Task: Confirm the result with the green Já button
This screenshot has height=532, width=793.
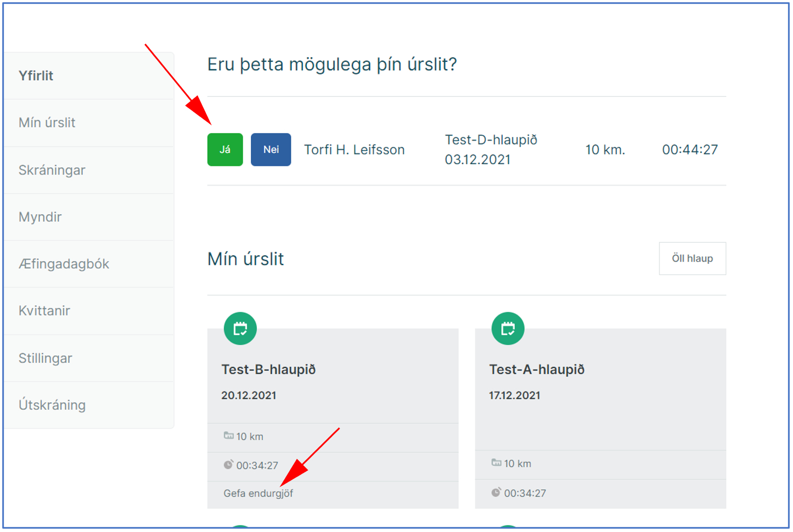Action: (x=225, y=150)
